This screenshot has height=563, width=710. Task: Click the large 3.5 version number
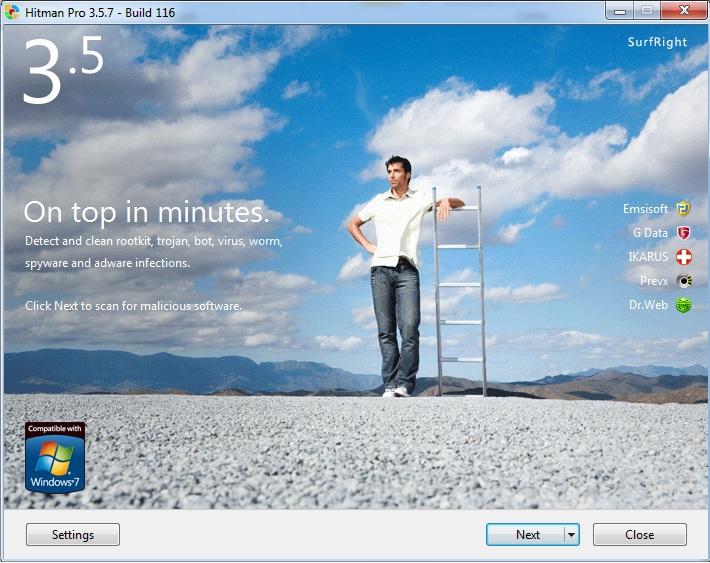point(63,70)
